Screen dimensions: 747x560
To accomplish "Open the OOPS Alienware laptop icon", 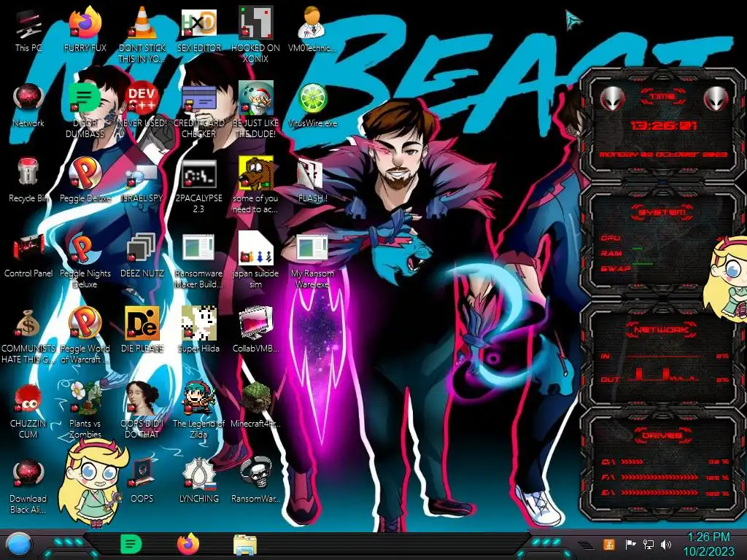I will tap(142, 473).
